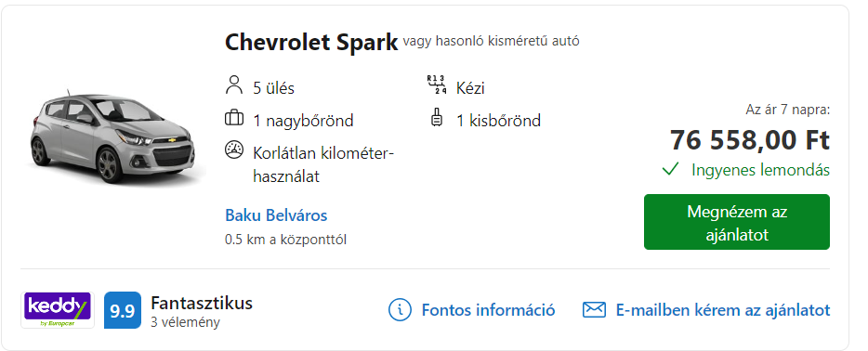This screenshot has height=351, width=868.
Task: Click the 9.9 rating badge
Action: [123, 310]
